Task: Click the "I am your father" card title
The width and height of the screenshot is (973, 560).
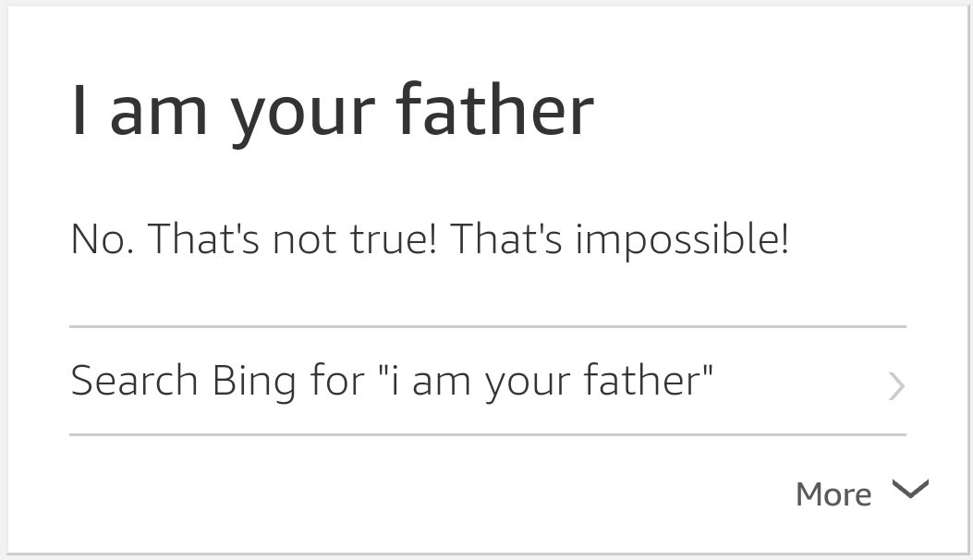Action: pos(333,111)
